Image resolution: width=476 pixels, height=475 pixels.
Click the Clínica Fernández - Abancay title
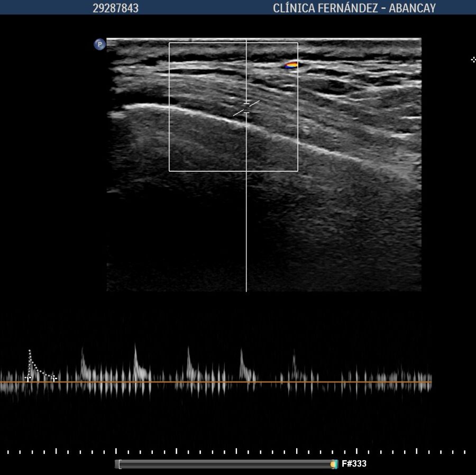point(354,8)
